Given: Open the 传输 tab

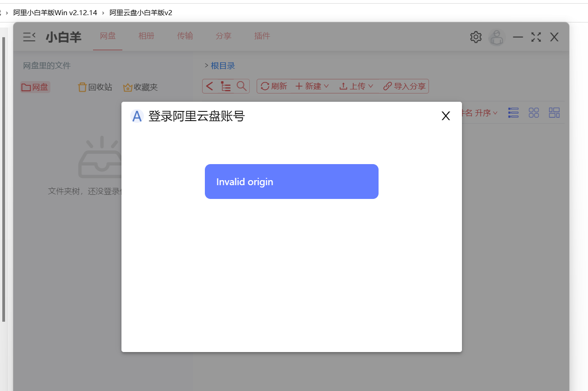Looking at the screenshot, I should 185,36.
